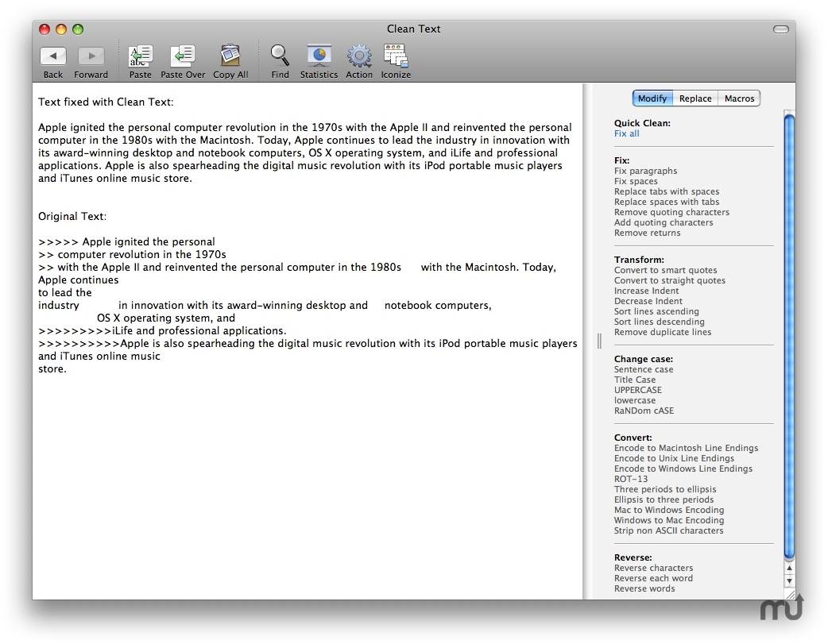Switch to the Replace tab
The height and width of the screenshot is (644, 828).
[x=695, y=98]
